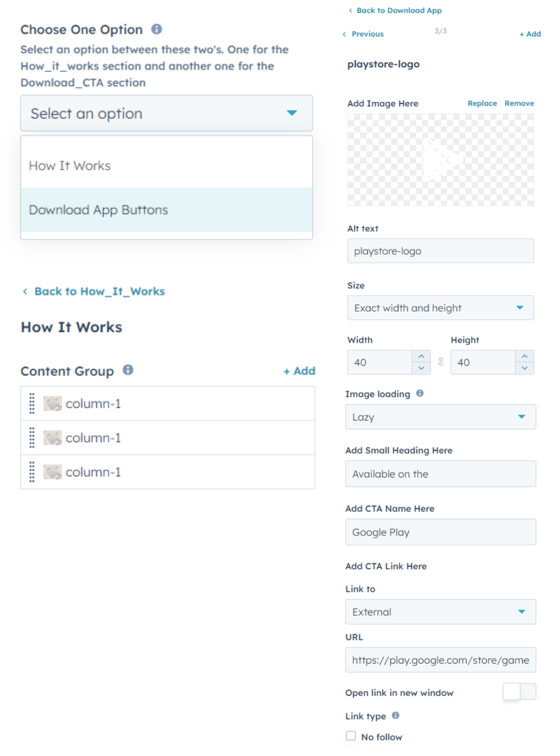Click the playstore-logo image preview
This screenshot has height=756, width=560.
click(440, 160)
